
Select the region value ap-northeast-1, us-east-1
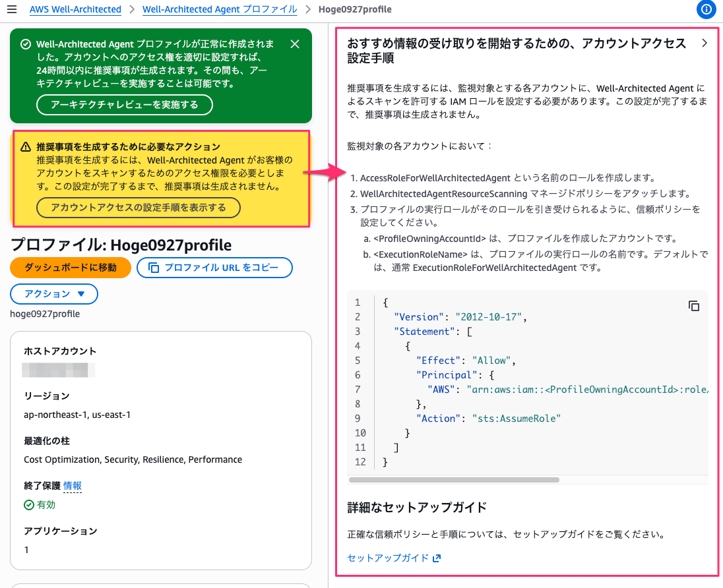click(x=77, y=415)
